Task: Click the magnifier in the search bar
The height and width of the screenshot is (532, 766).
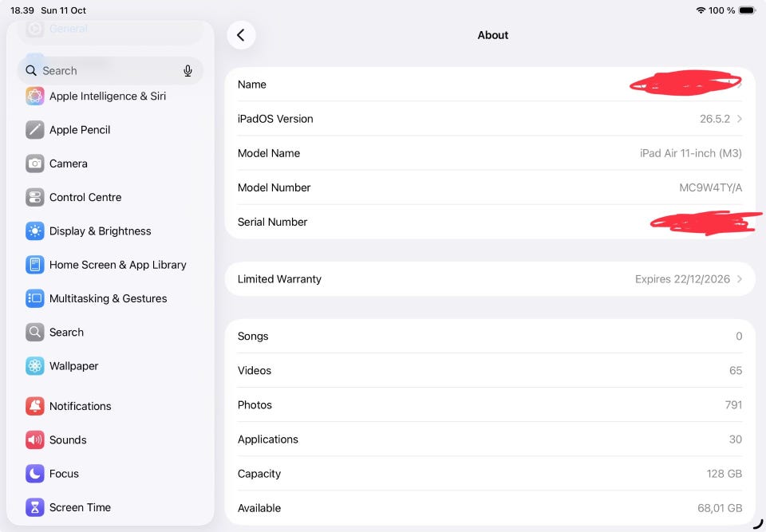Action: 31,70
